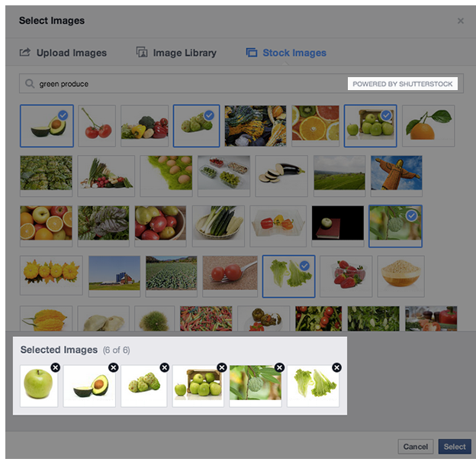The width and height of the screenshot is (476, 462).
Task: Remove the apple crate from selected images
Action: 222,367
